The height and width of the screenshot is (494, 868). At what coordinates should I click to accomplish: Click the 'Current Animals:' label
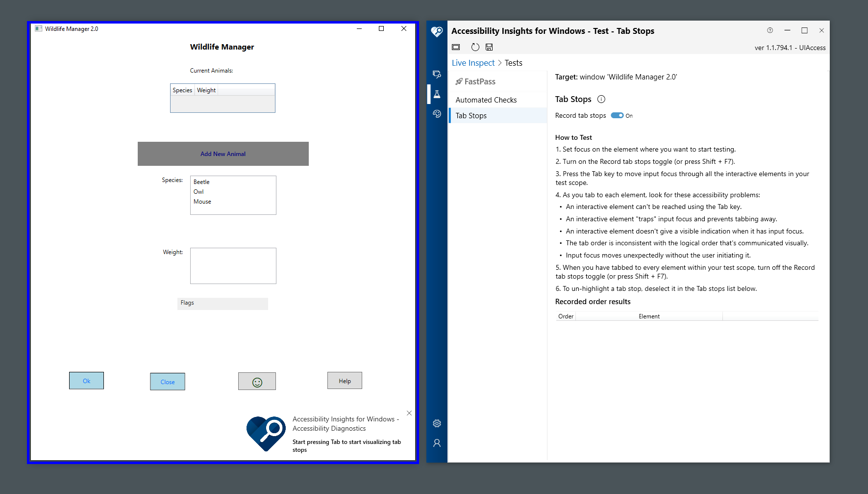pyautogui.click(x=211, y=71)
